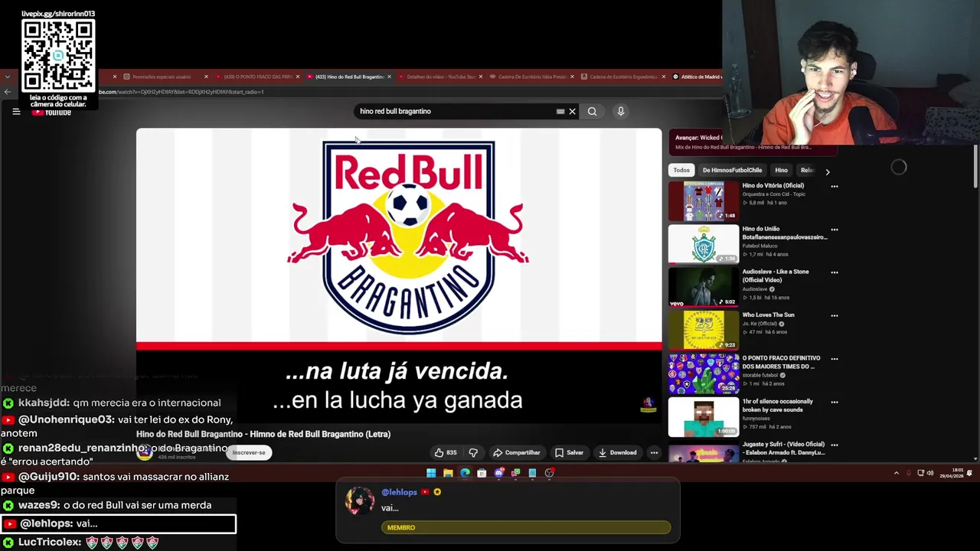Image resolution: width=980 pixels, height=551 pixels.
Task: Clear the search text with the X icon
Action: tap(572, 112)
